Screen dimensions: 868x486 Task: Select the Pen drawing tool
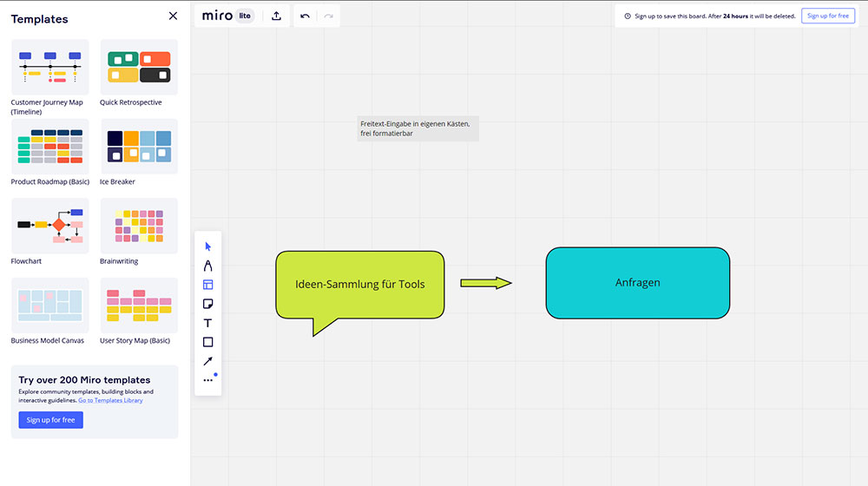(x=207, y=266)
